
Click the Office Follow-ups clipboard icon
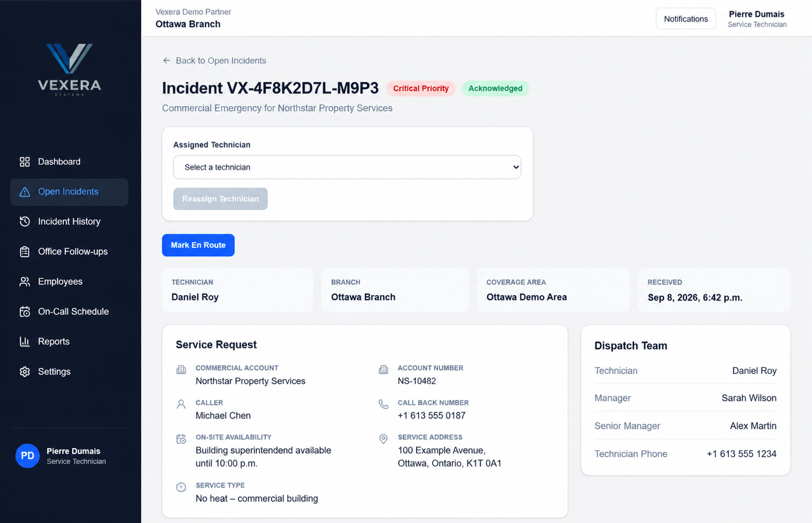[x=24, y=252]
